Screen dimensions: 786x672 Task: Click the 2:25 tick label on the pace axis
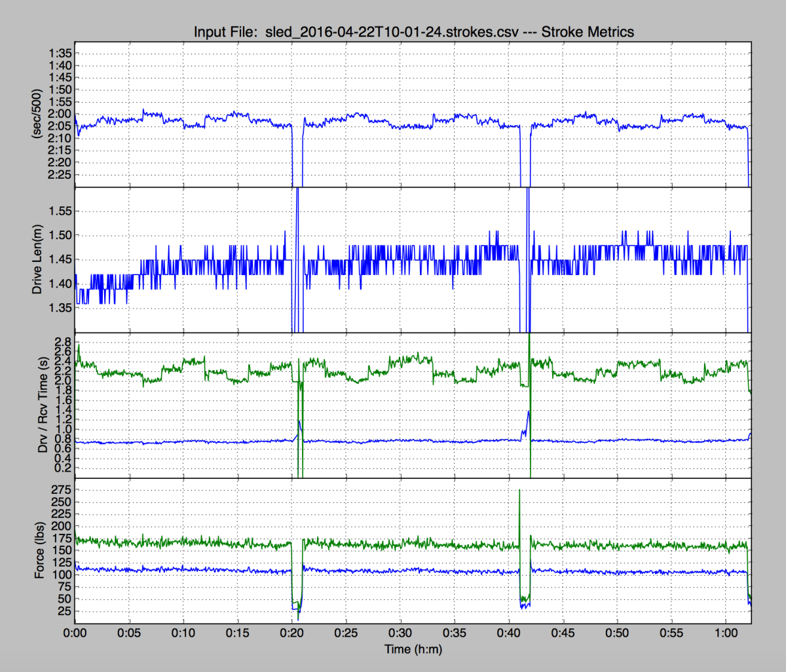coord(59,174)
